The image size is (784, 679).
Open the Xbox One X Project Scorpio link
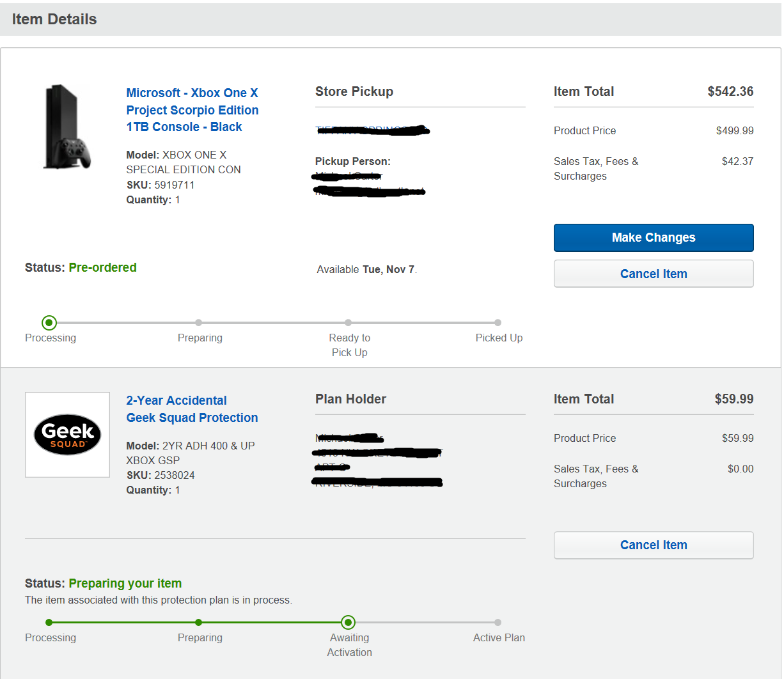pyautogui.click(x=192, y=110)
